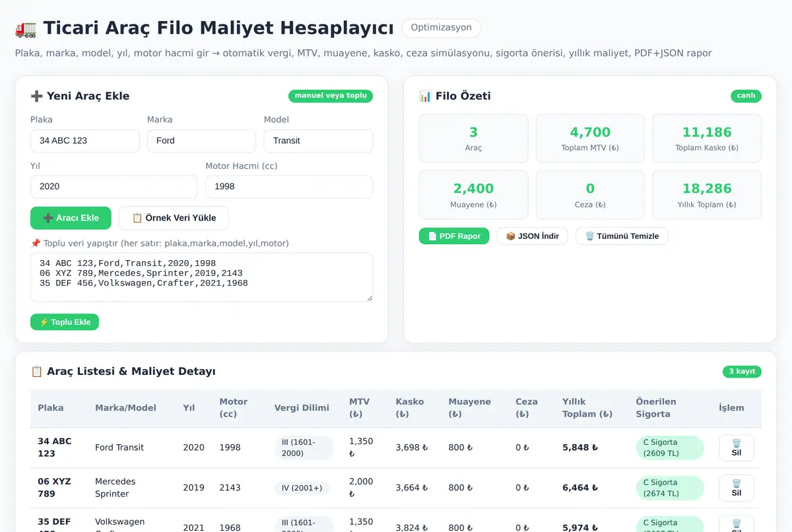Viewport: 792px width, 532px height.
Task: Click the Plaka input field
Action: pyautogui.click(x=85, y=141)
